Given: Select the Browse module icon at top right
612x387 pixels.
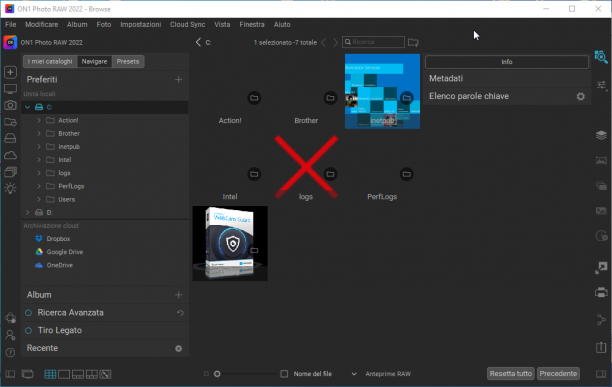Looking at the screenshot, I should point(601,57).
